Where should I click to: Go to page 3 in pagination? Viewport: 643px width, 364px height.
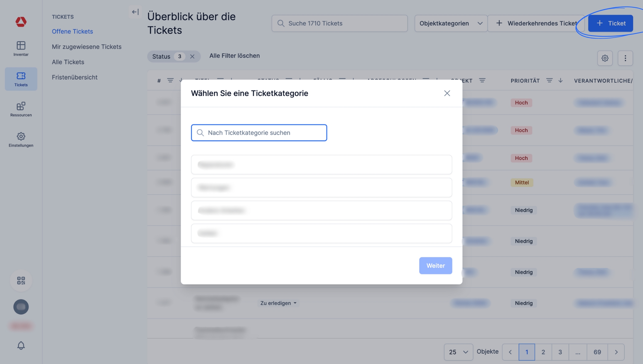coord(560,352)
